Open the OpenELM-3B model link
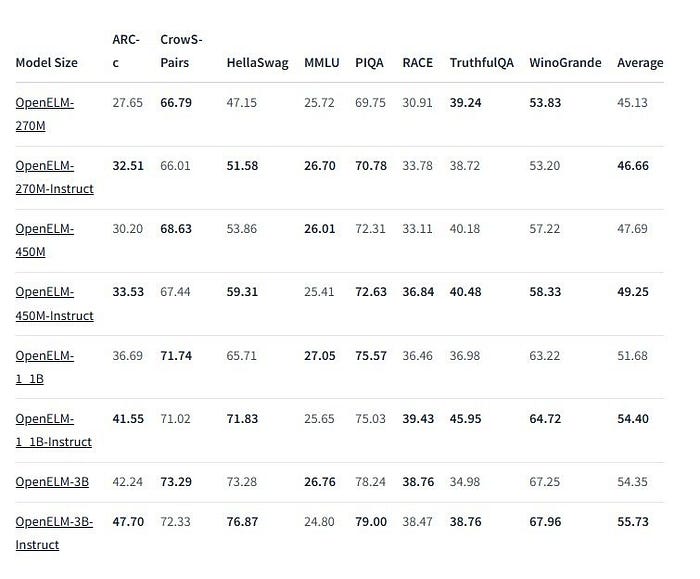 point(52,482)
